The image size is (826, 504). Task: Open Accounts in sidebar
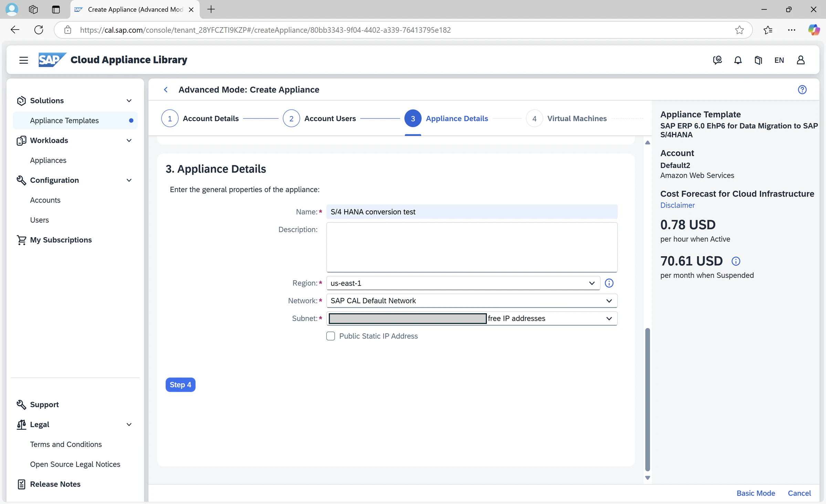pos(45,200)
